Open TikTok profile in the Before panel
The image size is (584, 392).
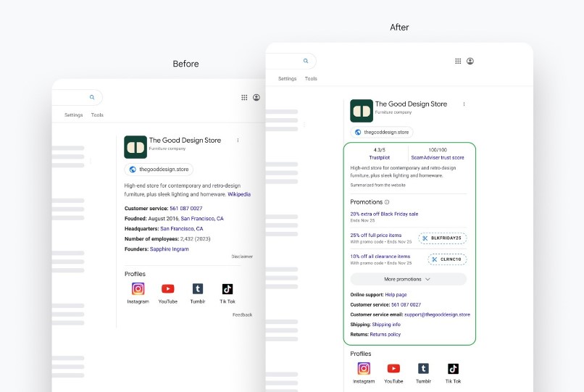[x=227, y=289]
